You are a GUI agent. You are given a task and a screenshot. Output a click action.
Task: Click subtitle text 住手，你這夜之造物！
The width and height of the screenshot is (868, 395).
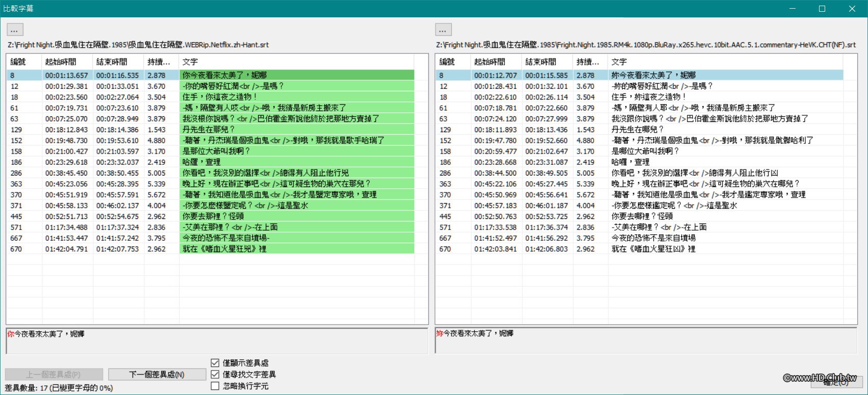point(220,97)
